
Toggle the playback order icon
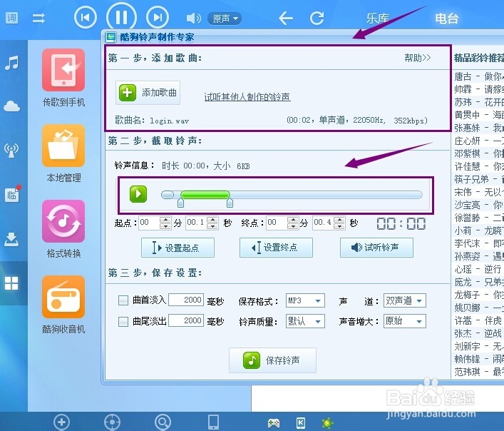(38, 18)
